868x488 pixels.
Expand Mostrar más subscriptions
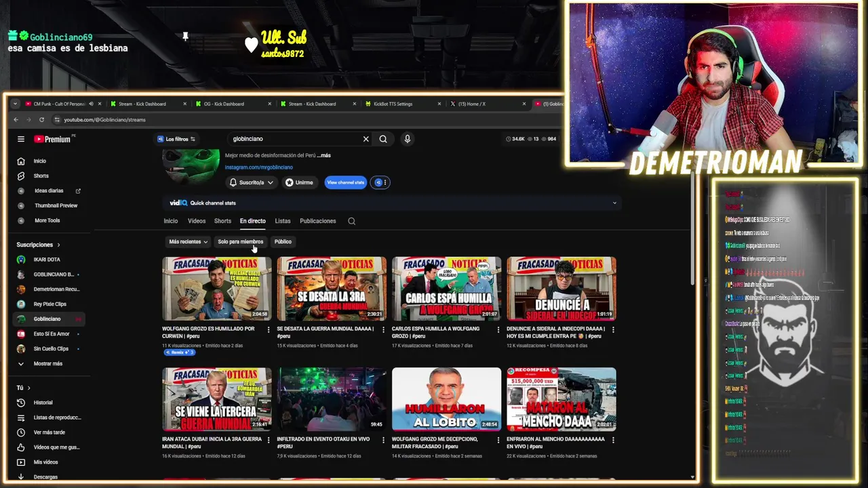[47, 364]
